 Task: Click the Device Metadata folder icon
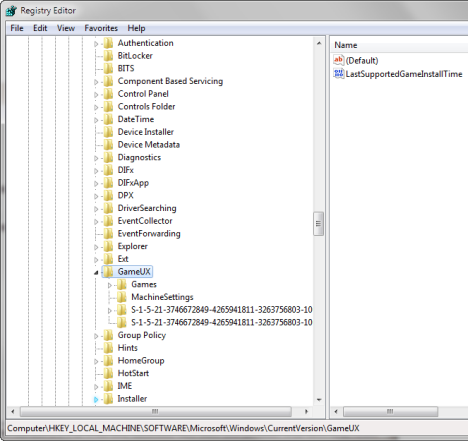point(108,145)
